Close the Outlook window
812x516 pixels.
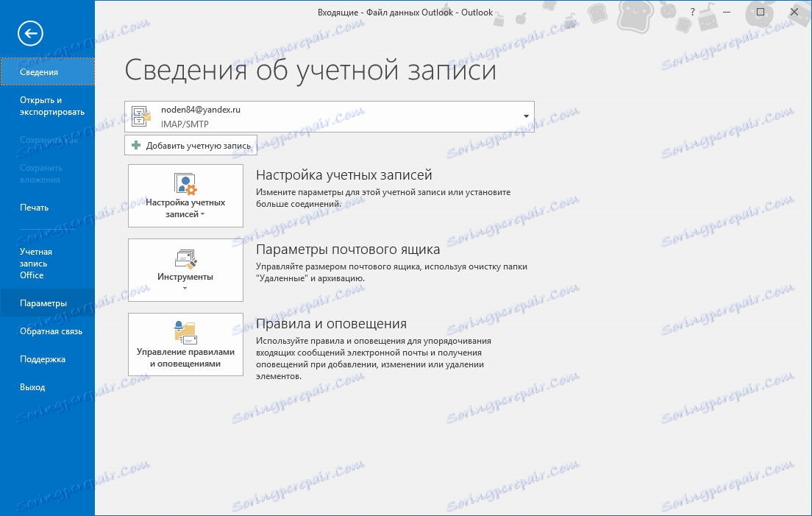pos(794,12)
